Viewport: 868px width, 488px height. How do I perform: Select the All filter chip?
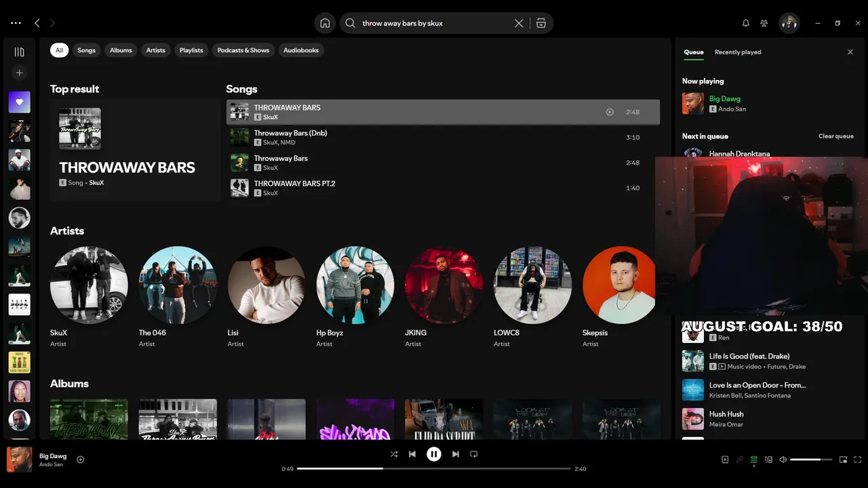59,50
